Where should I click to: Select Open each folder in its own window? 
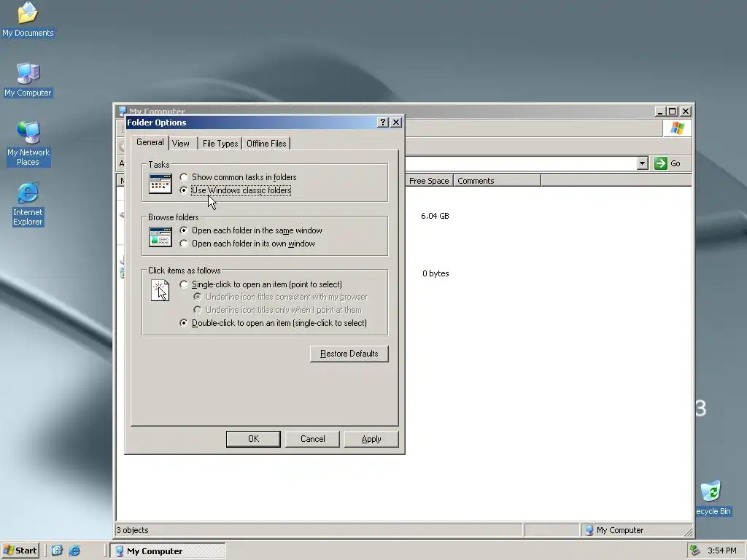247,244
